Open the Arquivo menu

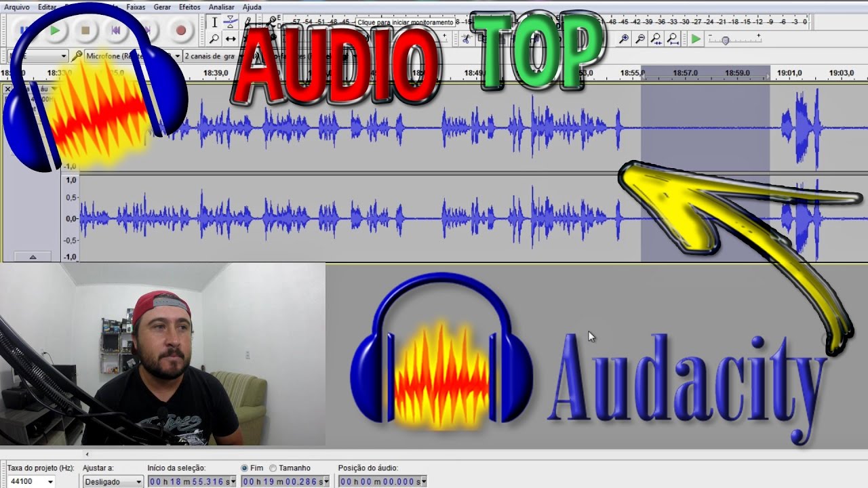17,7
